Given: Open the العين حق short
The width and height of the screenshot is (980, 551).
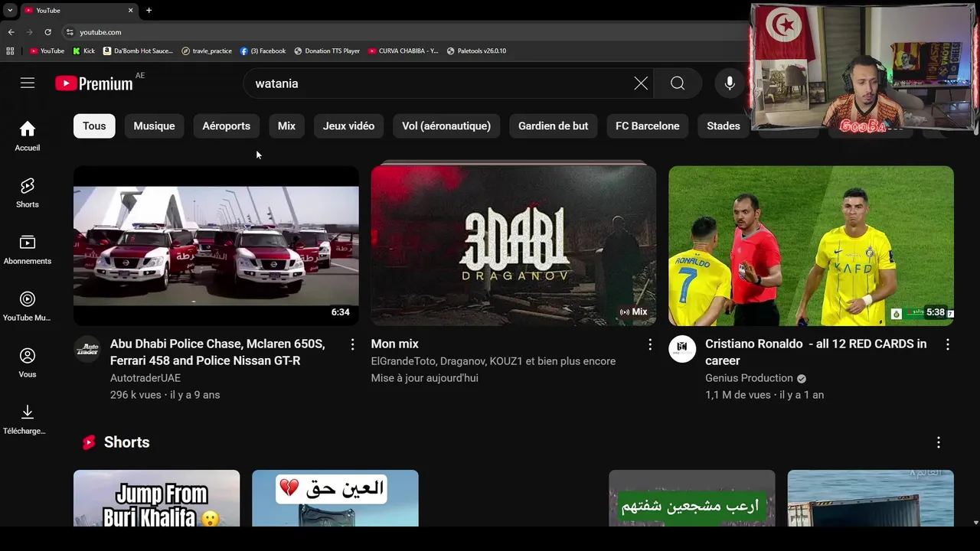Looking at the screenshot, I should tap(335, 498).
